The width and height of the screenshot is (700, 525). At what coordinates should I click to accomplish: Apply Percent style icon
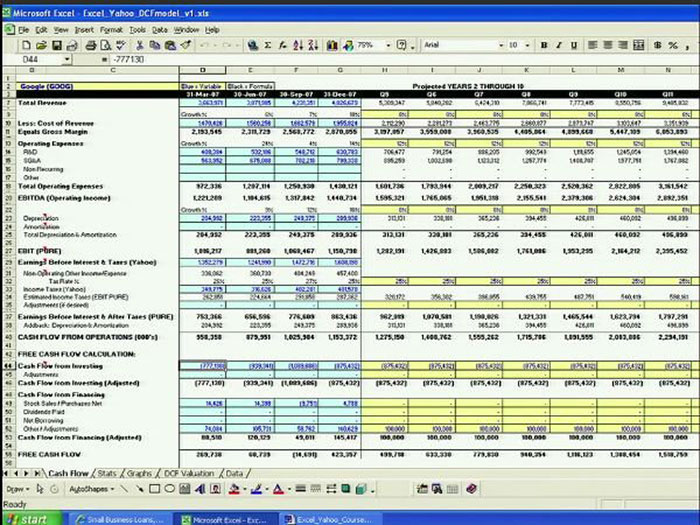(673, 45)
